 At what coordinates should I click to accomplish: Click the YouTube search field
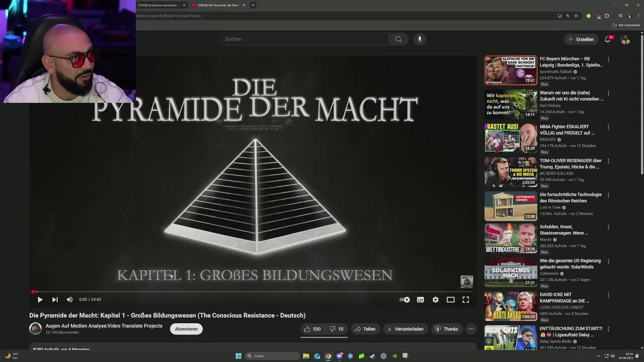coord(304,39)
